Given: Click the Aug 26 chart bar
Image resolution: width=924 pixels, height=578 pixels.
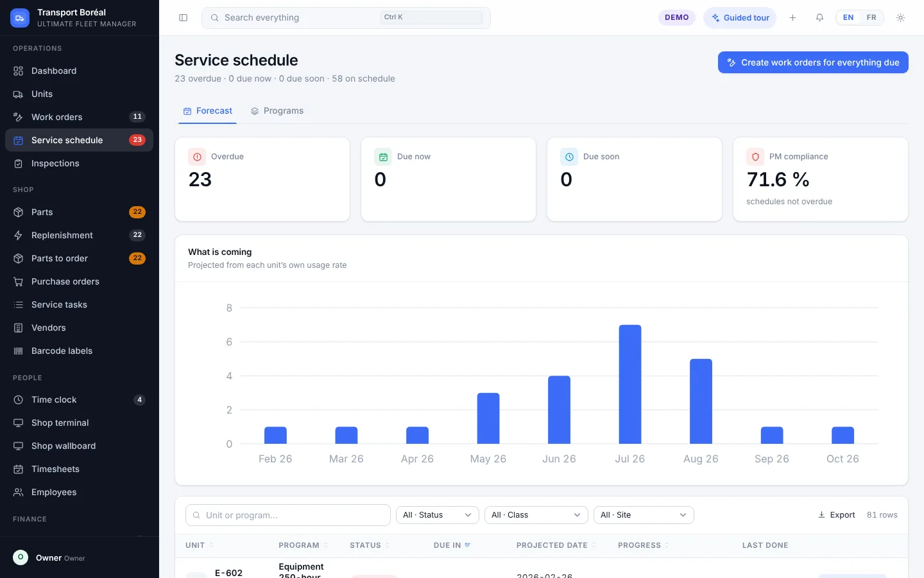Looking at the screenshot, I should tap(701, 401).
